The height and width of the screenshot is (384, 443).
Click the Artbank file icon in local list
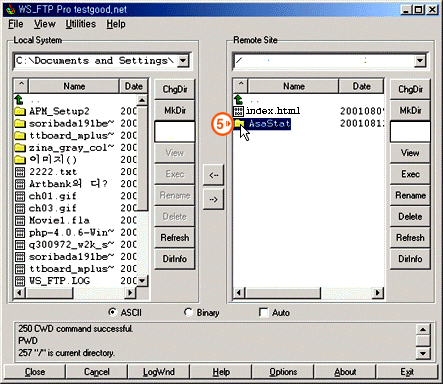click(x=20, y=184)
